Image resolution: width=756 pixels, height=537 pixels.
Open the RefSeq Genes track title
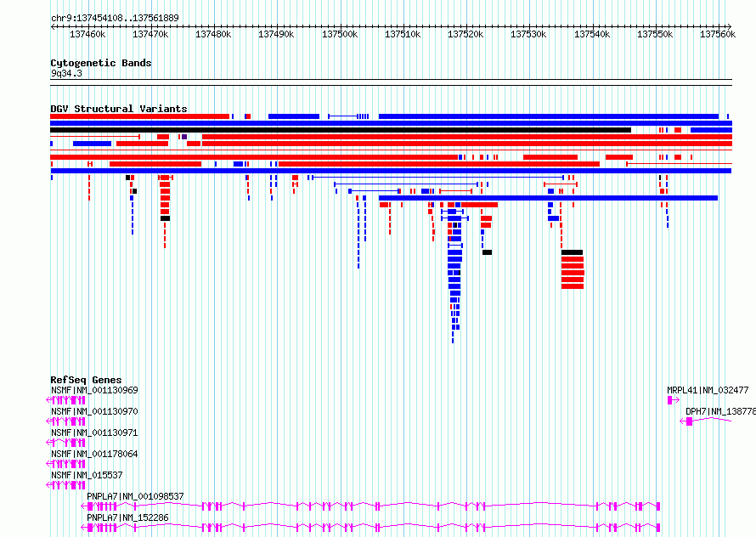click(x=86, y=380)
